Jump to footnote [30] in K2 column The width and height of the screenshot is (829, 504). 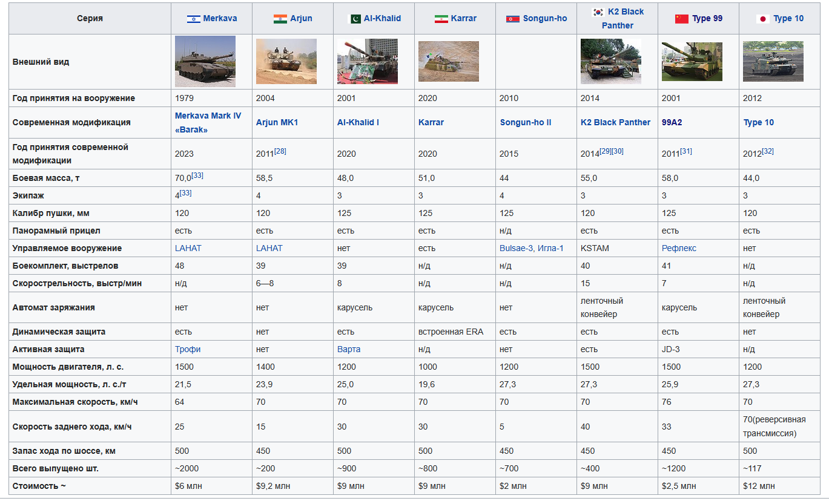coord(618,151)
